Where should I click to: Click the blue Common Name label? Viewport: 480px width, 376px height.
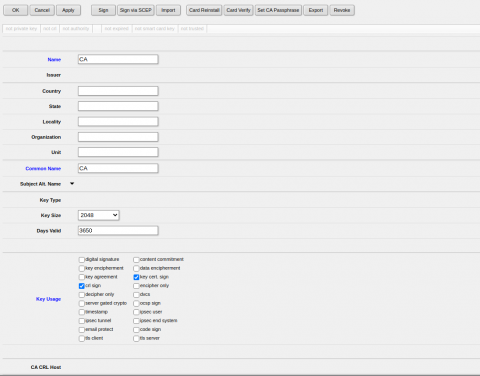click(43, 168)
